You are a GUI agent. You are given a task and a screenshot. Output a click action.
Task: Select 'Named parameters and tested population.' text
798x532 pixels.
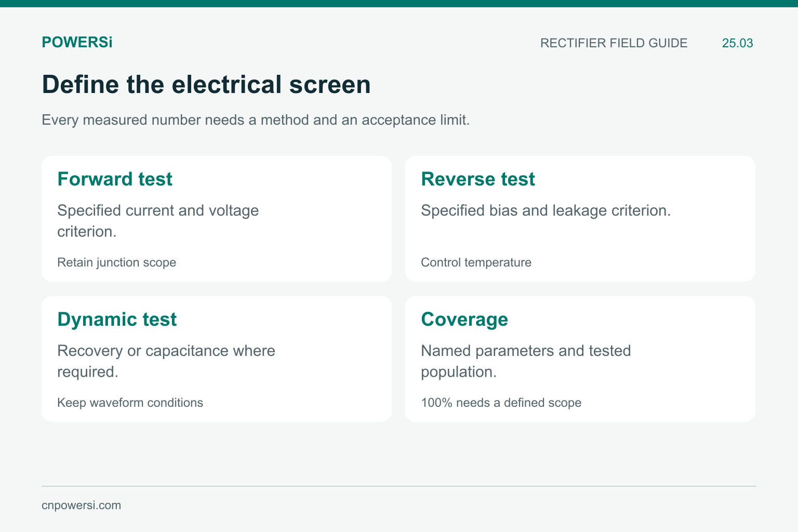coord(526,361)
